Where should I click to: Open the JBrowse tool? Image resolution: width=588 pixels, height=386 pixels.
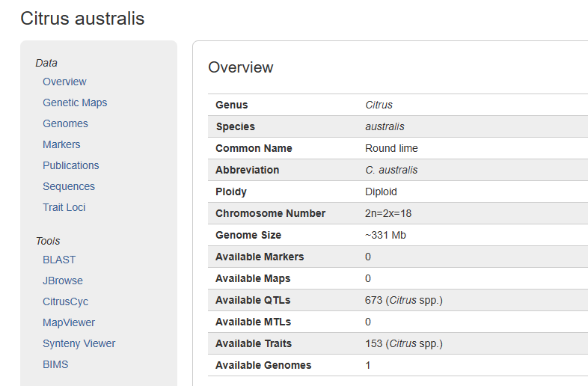click(x=63, y=281)
